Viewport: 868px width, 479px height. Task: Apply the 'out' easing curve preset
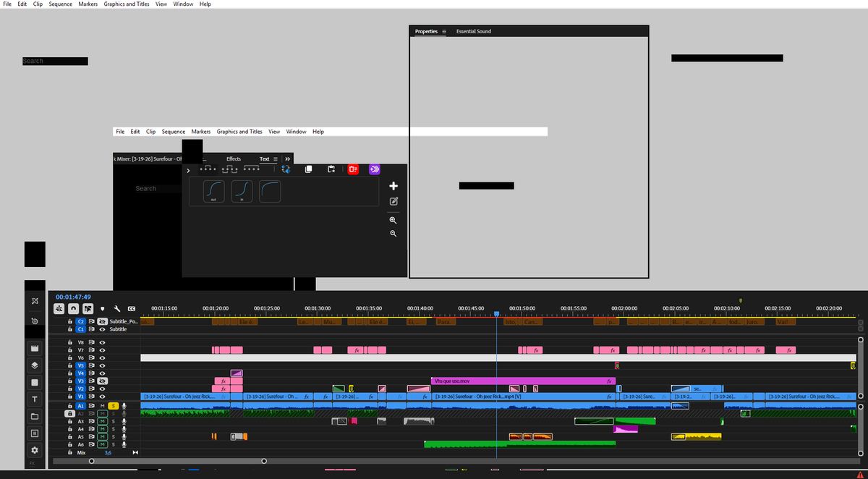213,191
